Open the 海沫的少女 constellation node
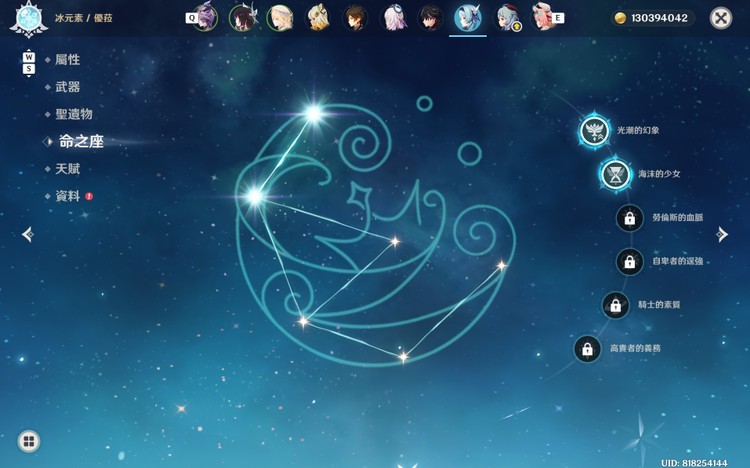 pos(616,174)
